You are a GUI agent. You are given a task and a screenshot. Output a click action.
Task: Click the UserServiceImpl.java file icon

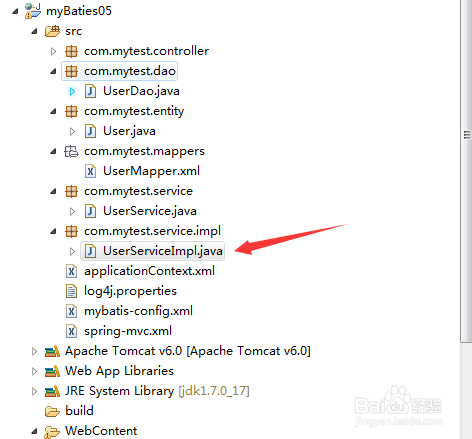(90, 251)
